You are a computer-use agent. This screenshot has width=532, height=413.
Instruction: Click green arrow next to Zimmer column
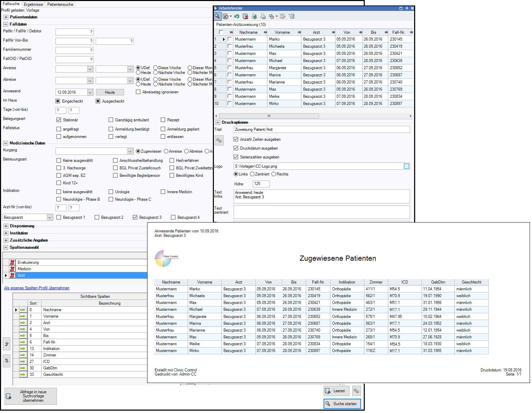tap(22, 355)
